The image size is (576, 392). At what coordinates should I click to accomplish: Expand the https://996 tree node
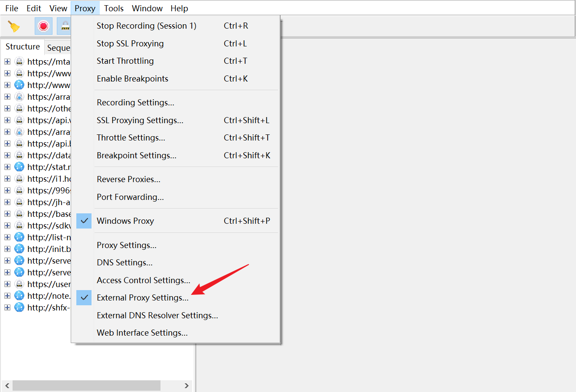7,190
